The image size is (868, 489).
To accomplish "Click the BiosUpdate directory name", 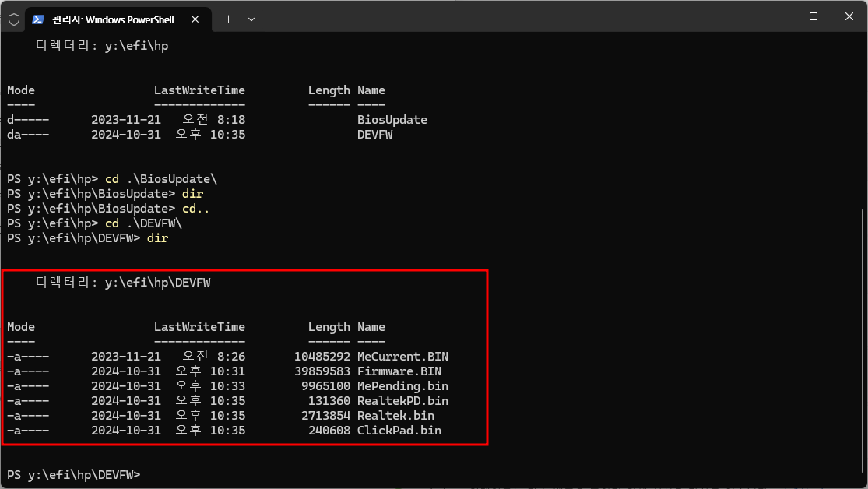I will point(392,120).
